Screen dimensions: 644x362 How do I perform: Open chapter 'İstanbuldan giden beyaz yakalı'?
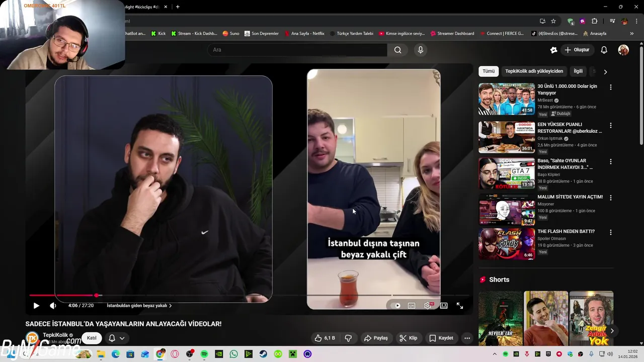click(139, 306)
